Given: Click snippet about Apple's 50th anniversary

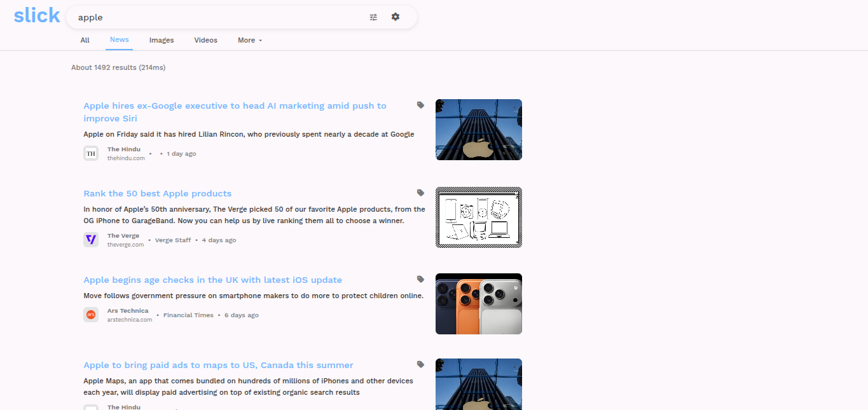Looking at the screenshot, I should [x=254, y=215].
